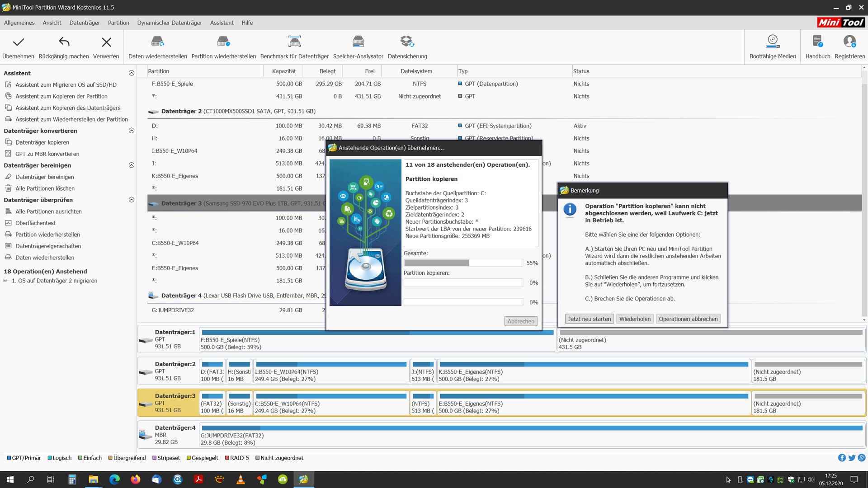Click the Verwerfen X icon
Viewport: 868px width, 488px height.
(106, 42)
